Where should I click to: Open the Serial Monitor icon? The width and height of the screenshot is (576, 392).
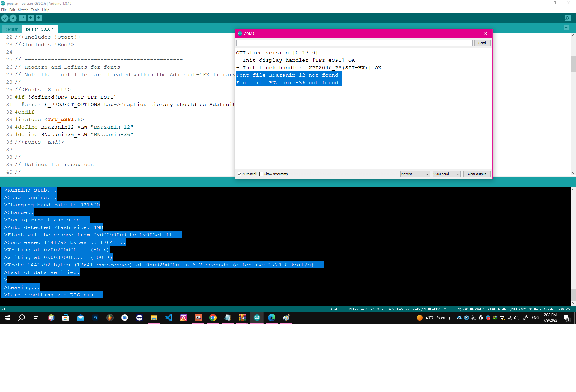[568, 18]
